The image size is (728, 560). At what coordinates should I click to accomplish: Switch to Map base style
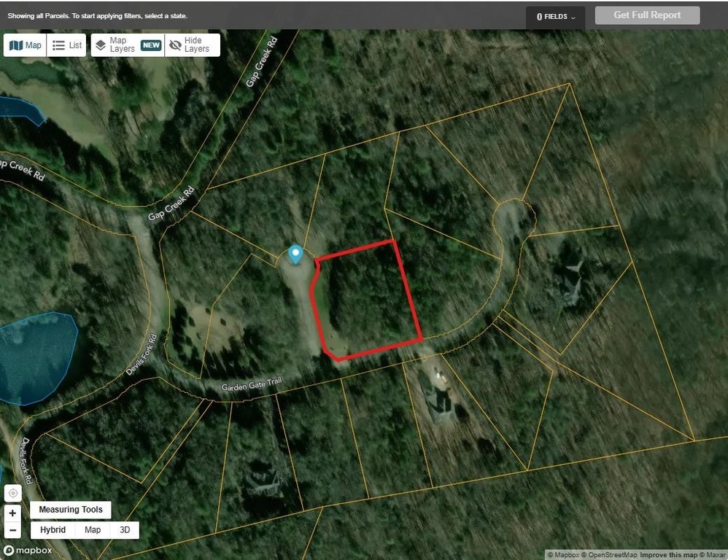93,530
